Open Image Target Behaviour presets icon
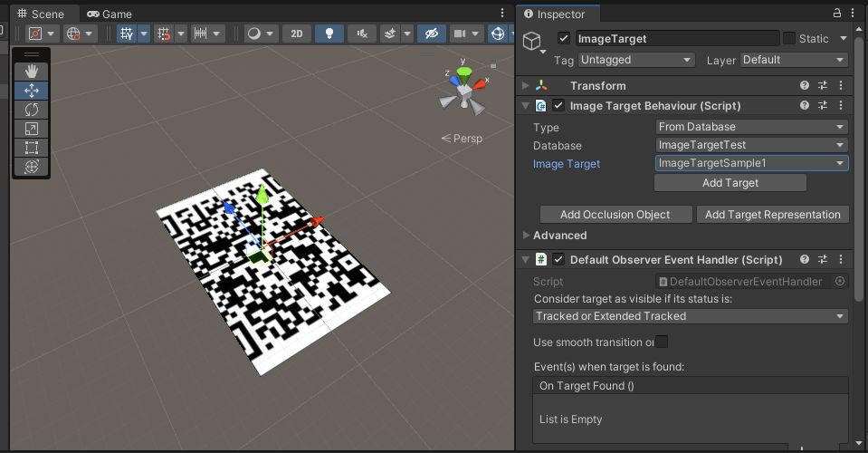The height and width of the screenshot is (453, 868). point(823,105)
